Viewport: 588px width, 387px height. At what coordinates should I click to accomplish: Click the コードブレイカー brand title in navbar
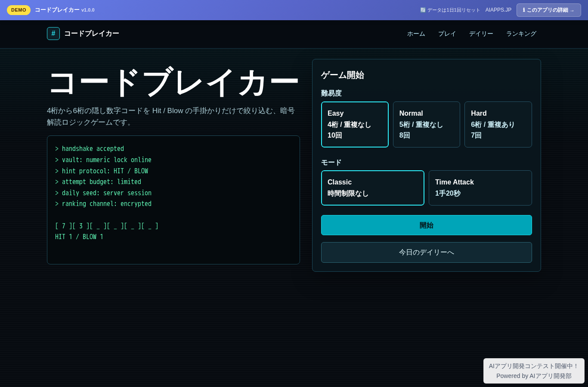92,34
